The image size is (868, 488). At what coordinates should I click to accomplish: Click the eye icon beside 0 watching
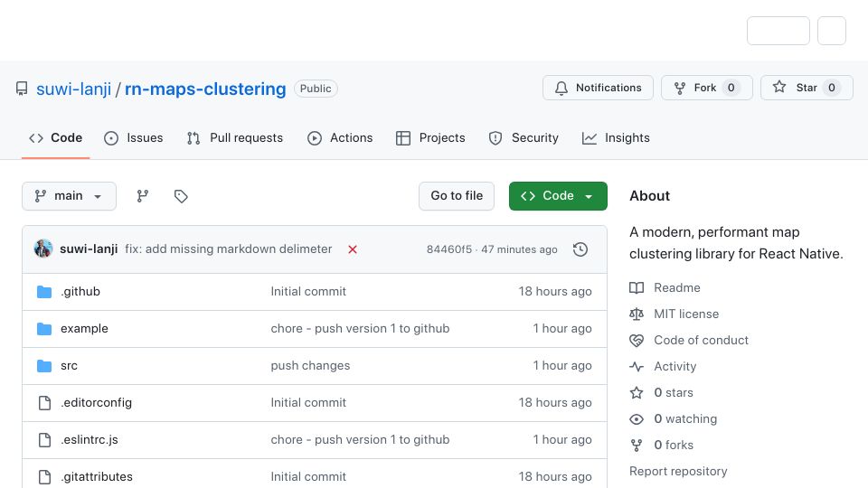click(637, 418)
